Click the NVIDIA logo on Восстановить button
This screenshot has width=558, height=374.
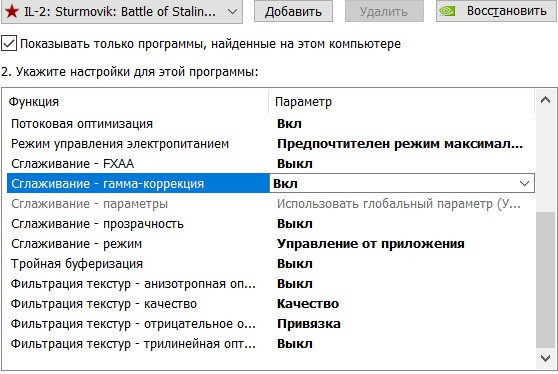pyautogui.click(x=448, y=11)
